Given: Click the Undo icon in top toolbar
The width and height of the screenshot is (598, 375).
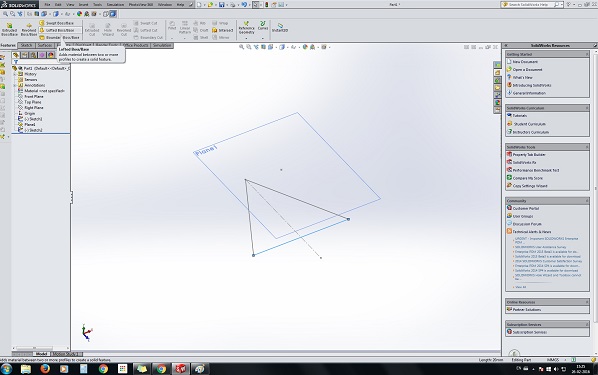Looking at the screenshot, I should click(244, 5).
